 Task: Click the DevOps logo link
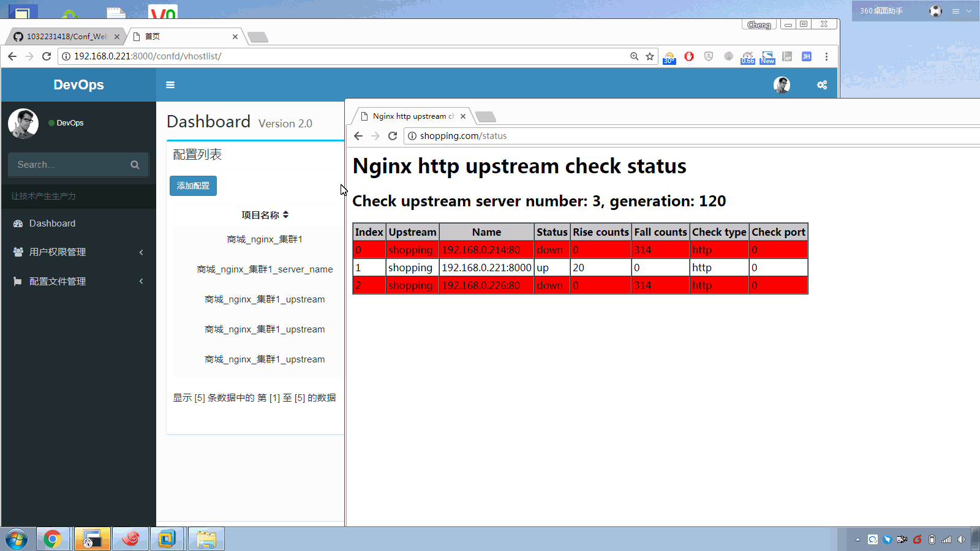pyautogui.click(x=78, y=85)
